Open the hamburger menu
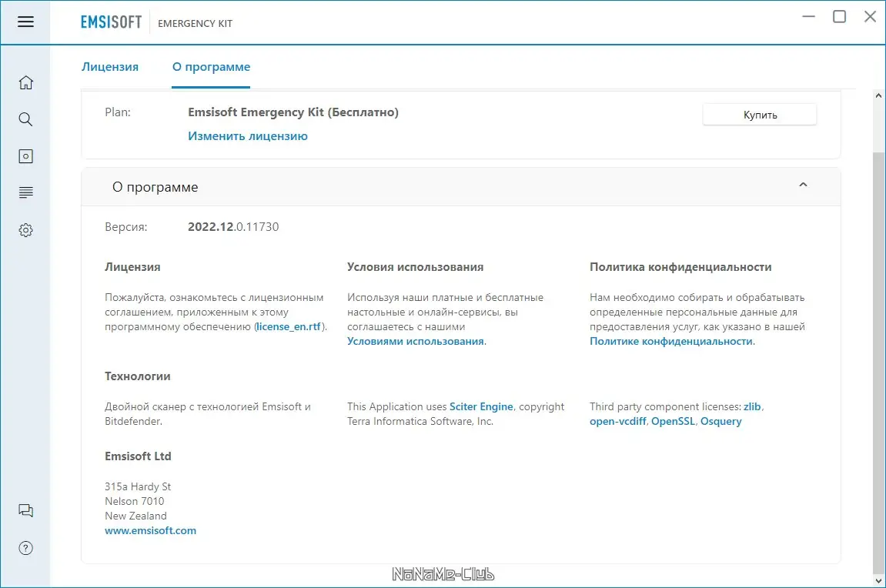Image resolution: width=886 pixels, height=588 pixels. tap(25, 22)
